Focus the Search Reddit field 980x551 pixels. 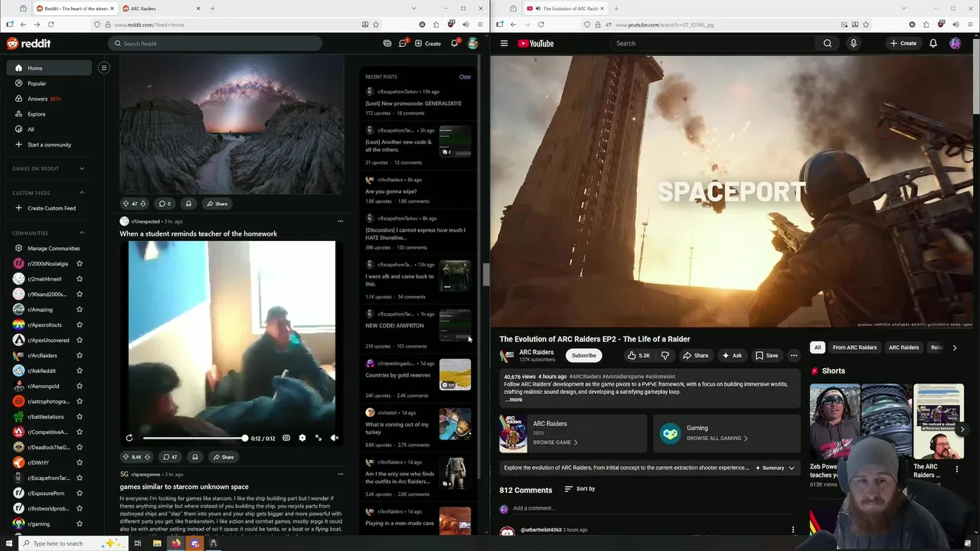pos(214,44)
